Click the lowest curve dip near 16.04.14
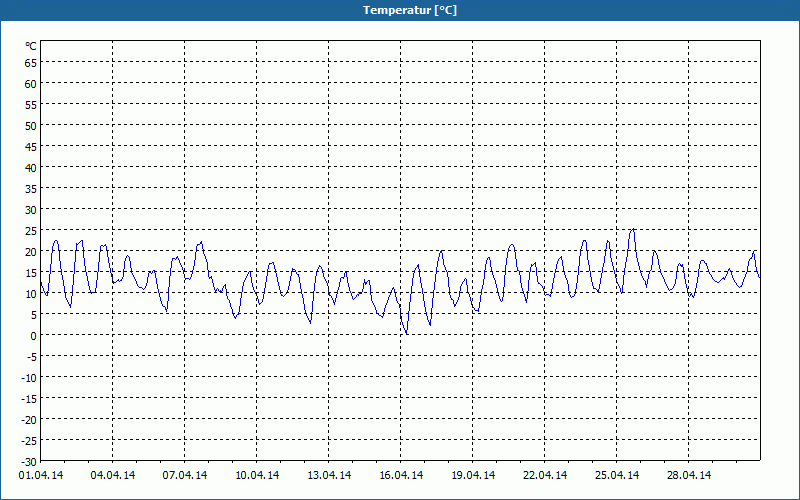This screenshot has height=500, width=800. click(406, 333)
